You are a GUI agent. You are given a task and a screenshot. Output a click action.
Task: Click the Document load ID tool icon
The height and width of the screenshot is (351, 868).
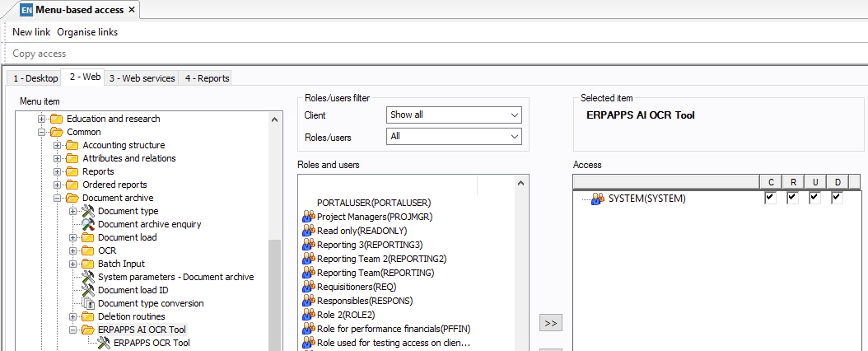pyautogui.click(x=88, y=290)
